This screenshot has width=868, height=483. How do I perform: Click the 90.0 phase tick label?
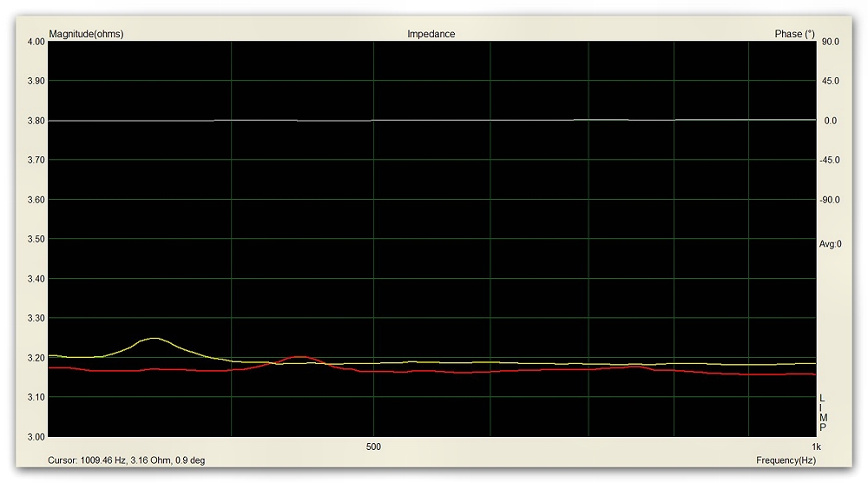click(830, 42)
